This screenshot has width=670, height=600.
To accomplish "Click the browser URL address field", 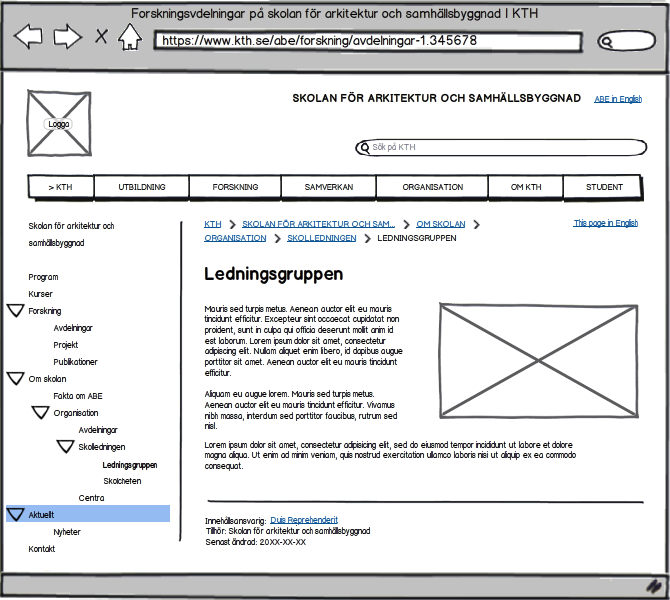I will click(368, 41).
